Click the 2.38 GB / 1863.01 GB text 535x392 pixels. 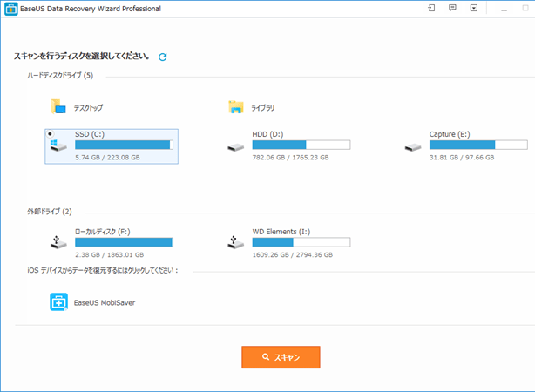tap(110, 255)
